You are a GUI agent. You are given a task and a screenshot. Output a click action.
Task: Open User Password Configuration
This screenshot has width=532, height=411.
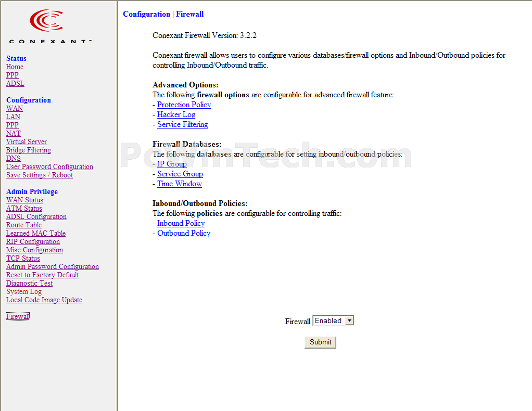[49, 166]
